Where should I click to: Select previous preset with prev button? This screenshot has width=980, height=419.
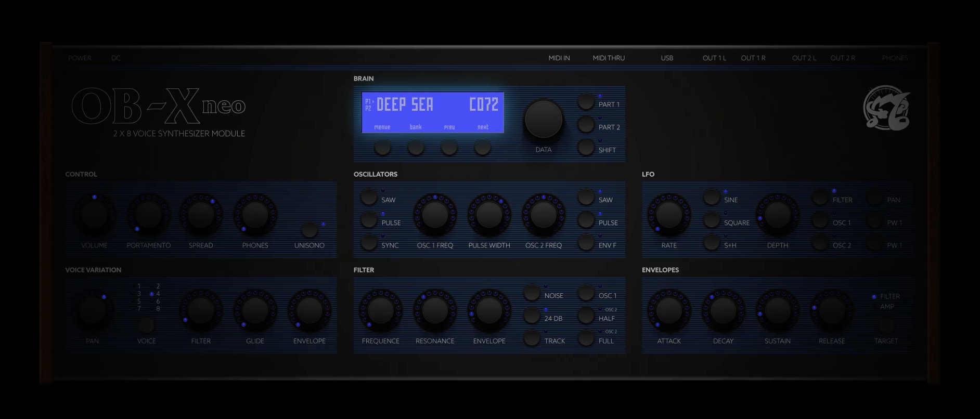point(449,148)
